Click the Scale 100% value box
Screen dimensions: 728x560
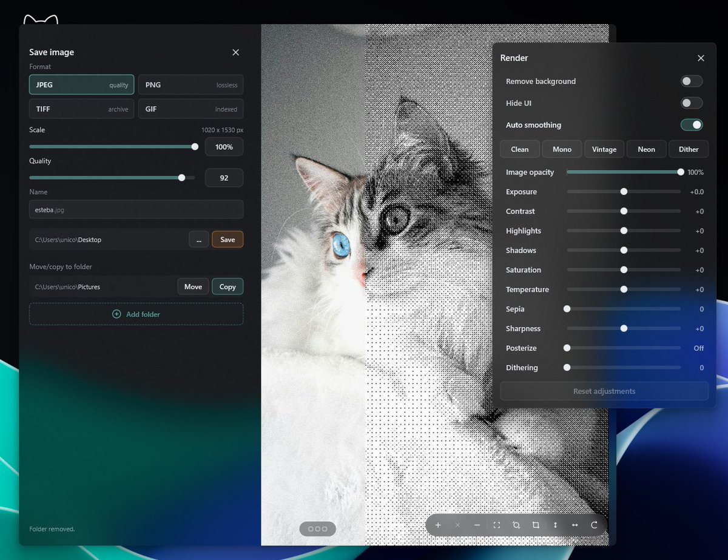coord(224,147)
